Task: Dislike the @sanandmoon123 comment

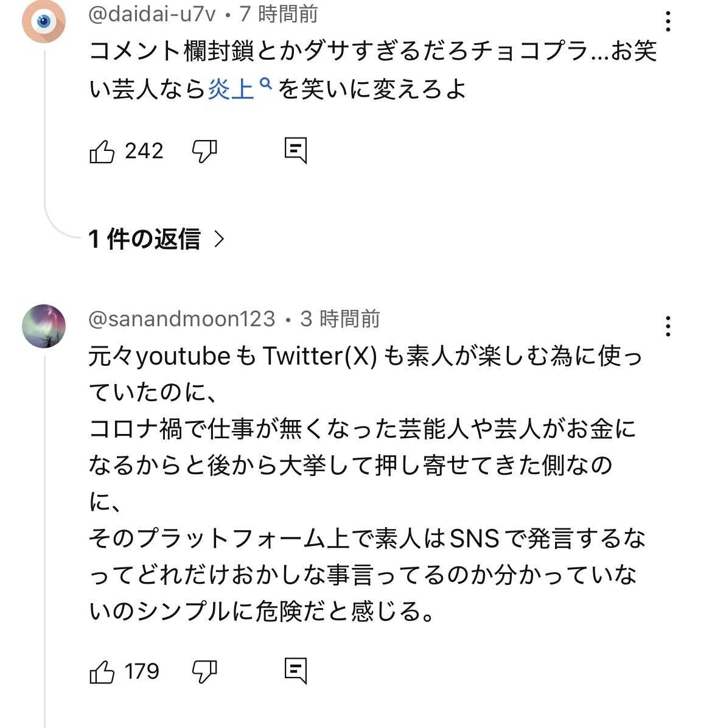Action: pyautogui.click(x=204, y=671)
